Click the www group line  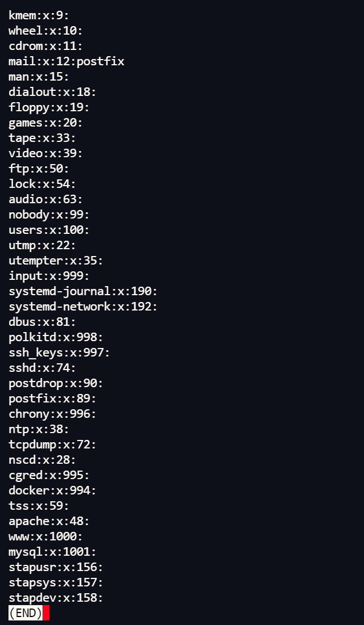click(46, 536)
